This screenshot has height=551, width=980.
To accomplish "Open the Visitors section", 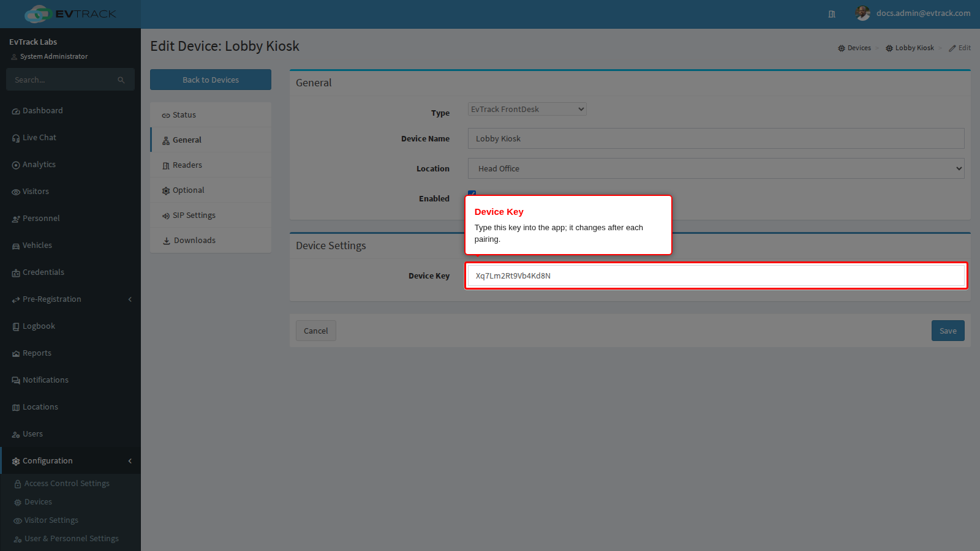I will coord(70,192).
